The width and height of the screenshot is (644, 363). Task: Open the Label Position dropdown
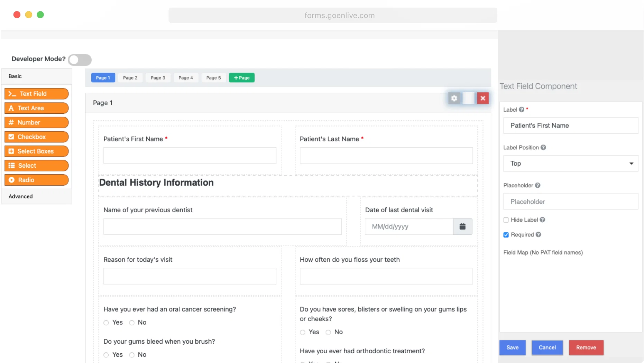(571, 164)
